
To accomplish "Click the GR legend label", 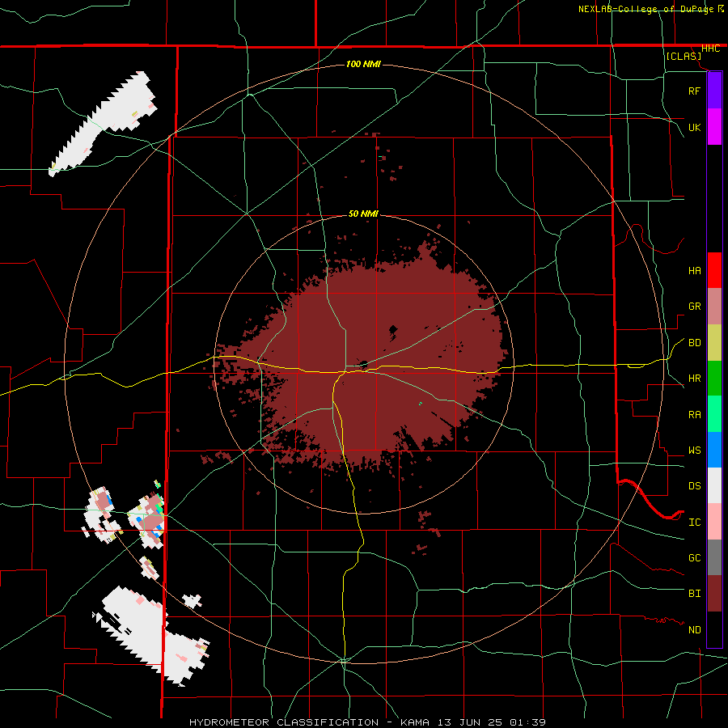I will click(x=694, y=307).
